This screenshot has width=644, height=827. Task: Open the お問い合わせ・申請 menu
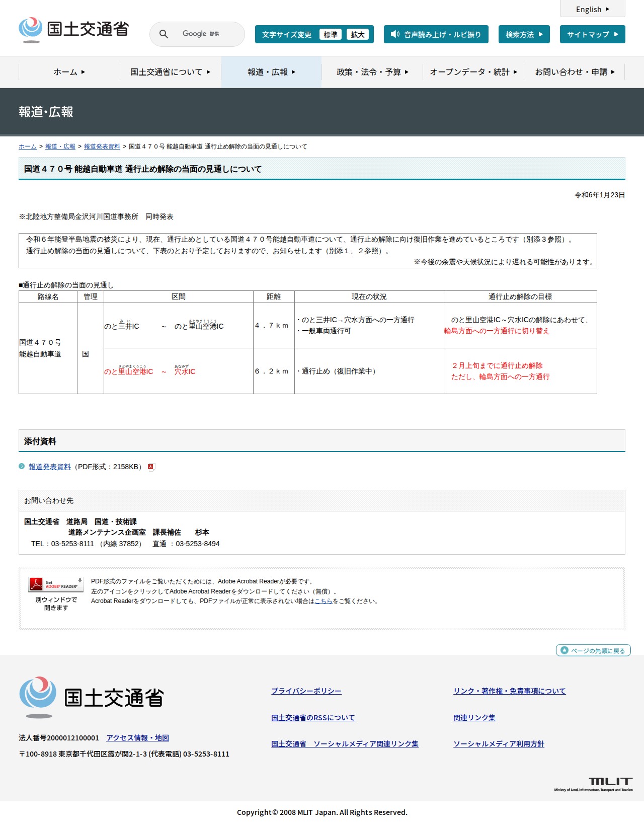(x=575, y=72)
